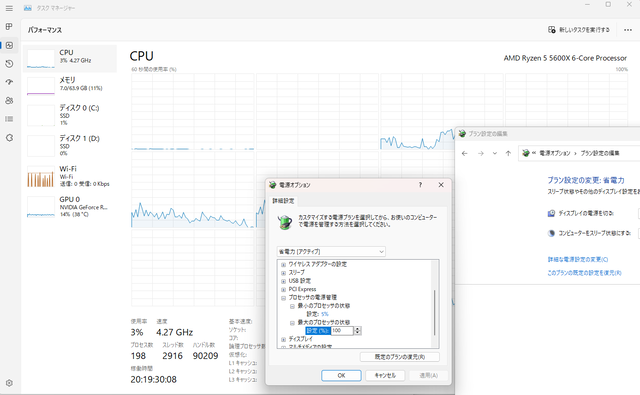The width and height of the screenshot is (640, 395).
Task: Click the thread count 2916
Action: [x=172, y=356]
